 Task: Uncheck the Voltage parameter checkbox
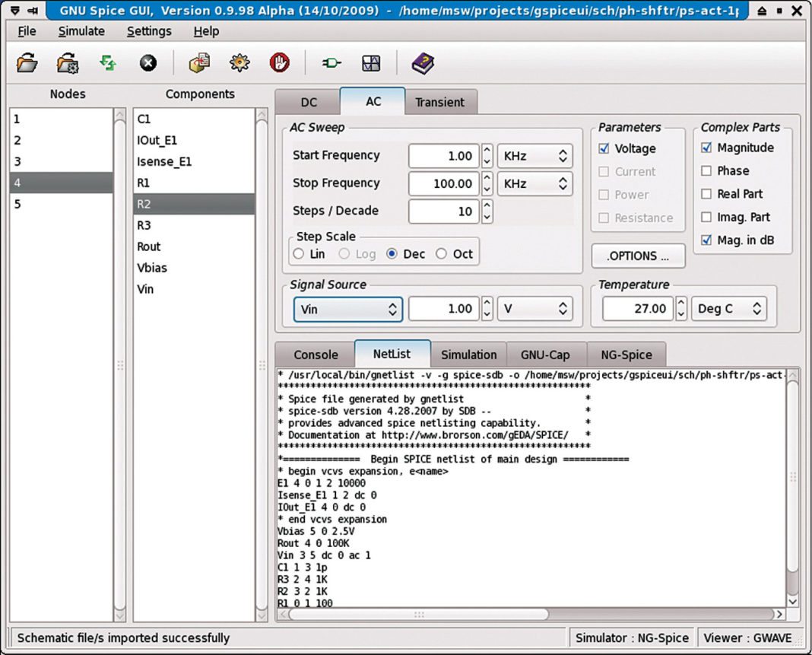[604, 148]
